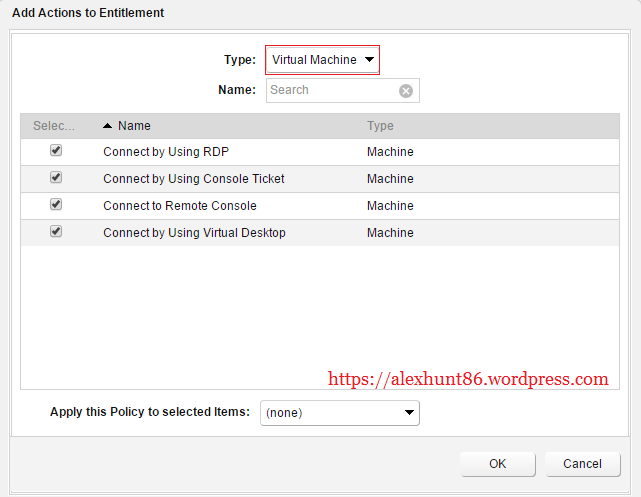
Task: Open the Apply this Policy dropdown
Action: 340,413
